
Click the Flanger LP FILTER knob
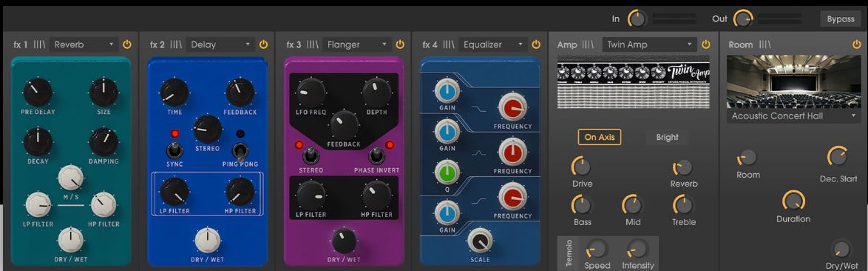click(311, 195)
